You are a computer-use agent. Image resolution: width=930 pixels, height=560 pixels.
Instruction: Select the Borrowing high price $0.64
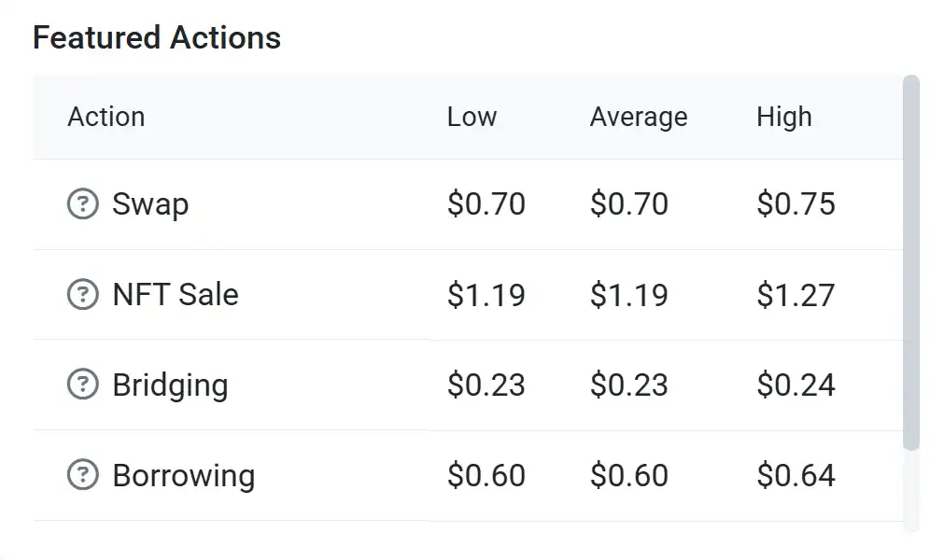(x=796, y=475)
